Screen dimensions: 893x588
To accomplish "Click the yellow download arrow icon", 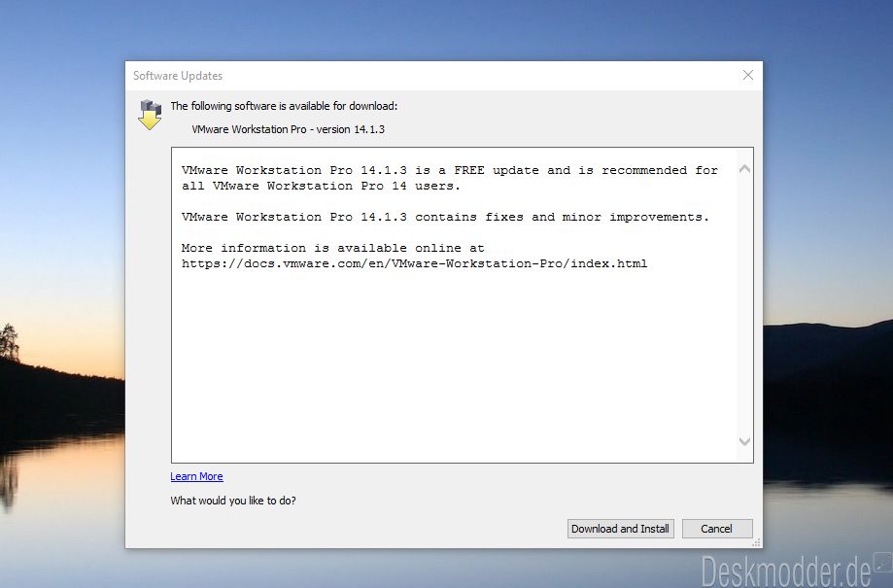I will (151, 115).
